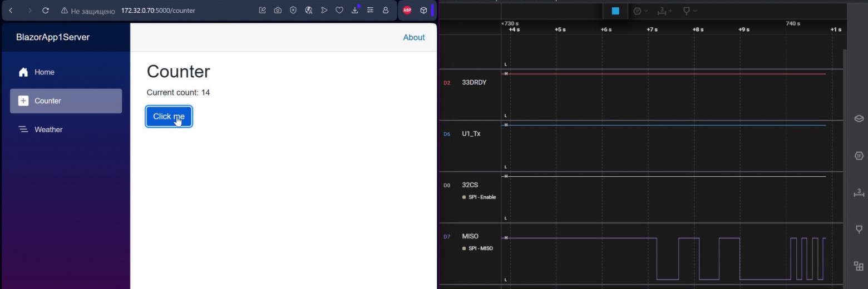Open the trigger options dropdown in analyzer toolbar

point(641,11)
